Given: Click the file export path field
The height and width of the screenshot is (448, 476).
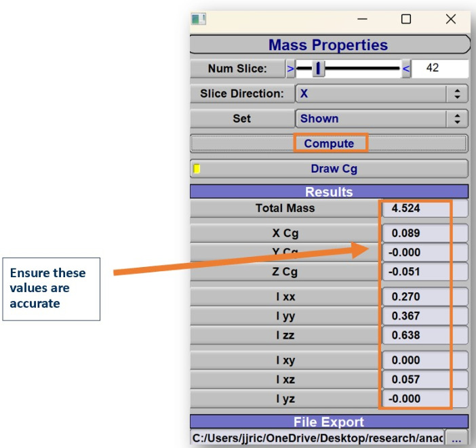Looking at the screenshot, I should click(317, 439).
